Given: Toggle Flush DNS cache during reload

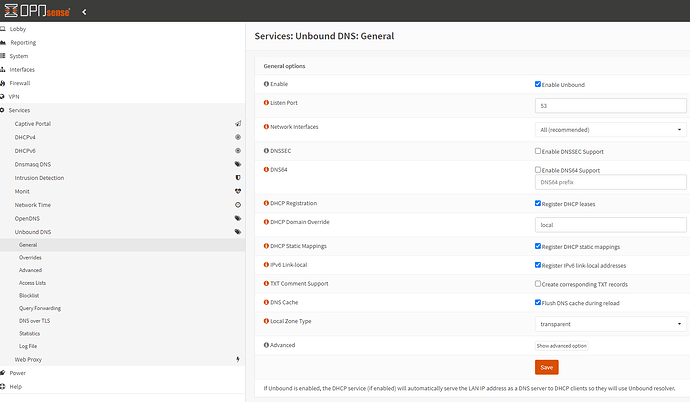Looking at the screenshot, I should pyautogui.click(x=538, y=302).
